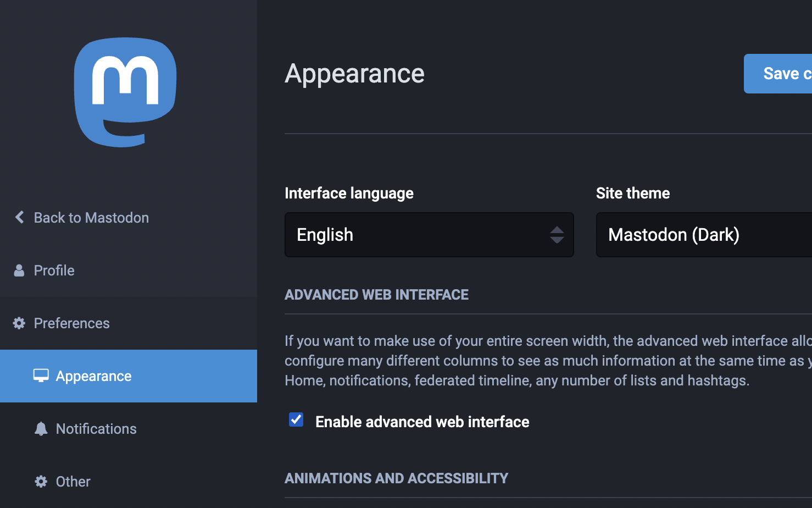812x508 pixels.
Task: Open the Notifications preferences
Action: [x=129, y=429]
